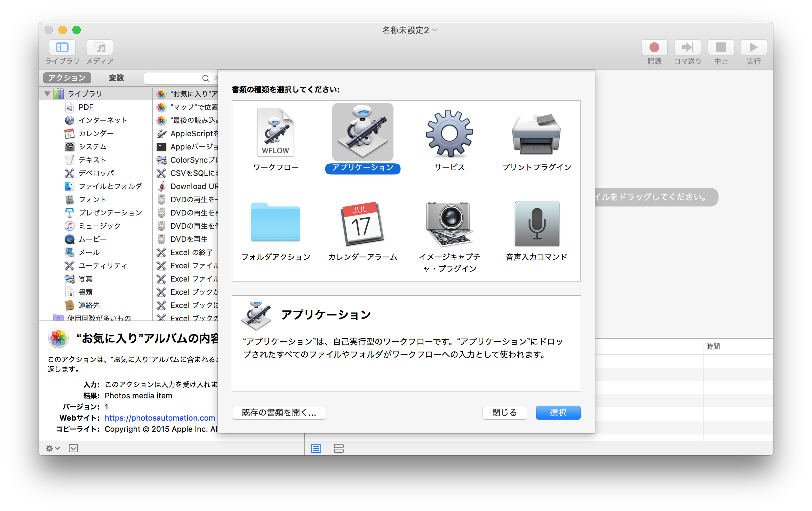Toggle the description pane hide button
Screen dimensions: 812x511
[73, 448]
